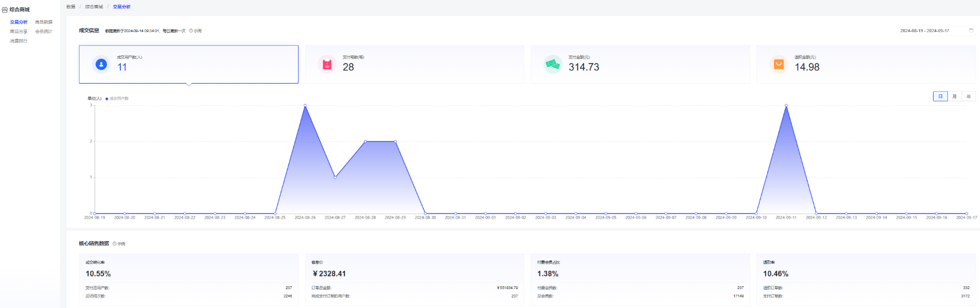The image size is (980, 308).
Task: Click the 示例 help icon beside 核心销售数据
Action: pos(115,244)
